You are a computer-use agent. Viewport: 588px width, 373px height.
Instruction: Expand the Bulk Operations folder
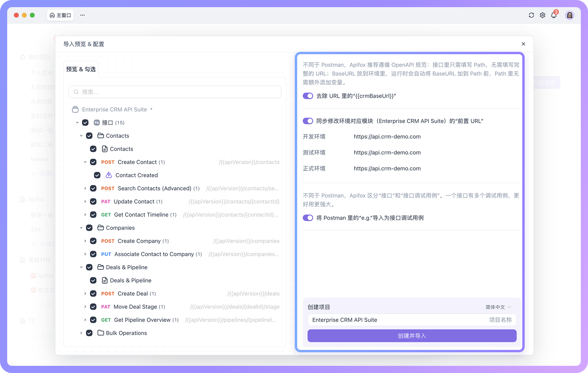[81, 333]
